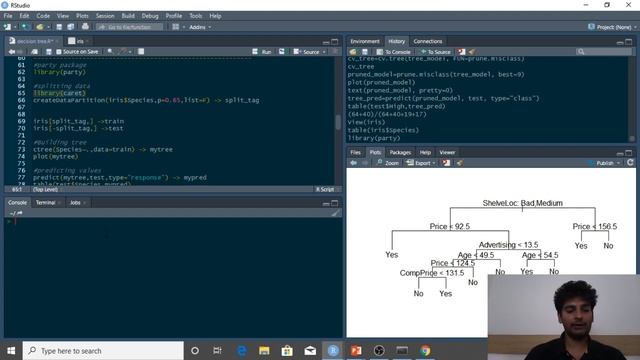Save the current document from main toolbar
This screenshot has width=640, height=360.
click(59, 27)
